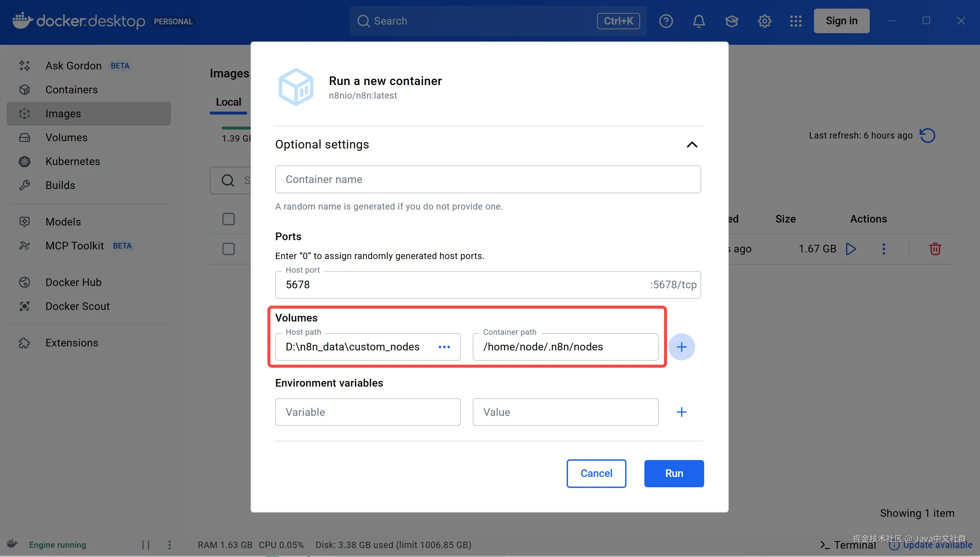The width and height of the screenshot is (980, 557).
Task: Check the select-all images checkbox
Action: click(x=228, y=219)
